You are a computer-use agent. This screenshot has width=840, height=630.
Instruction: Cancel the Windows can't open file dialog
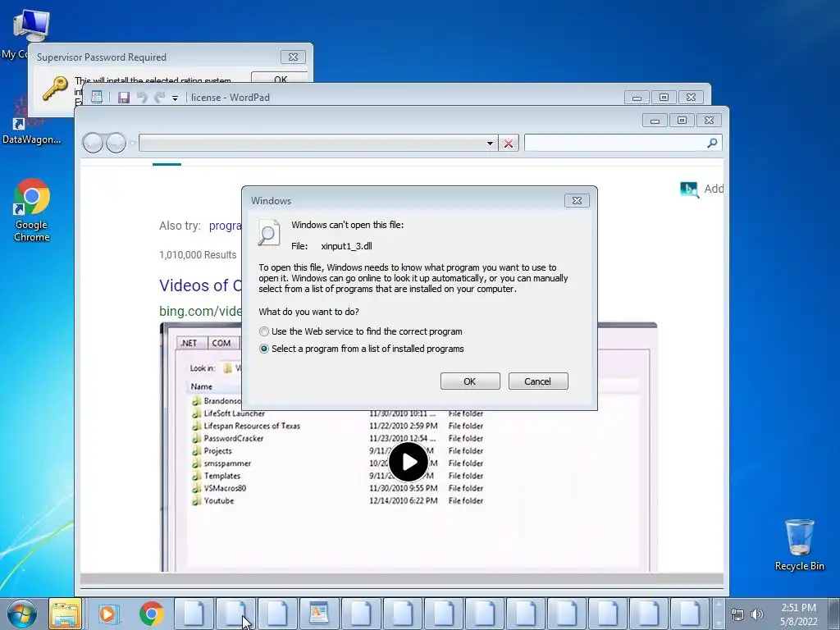tap(538, 381)
